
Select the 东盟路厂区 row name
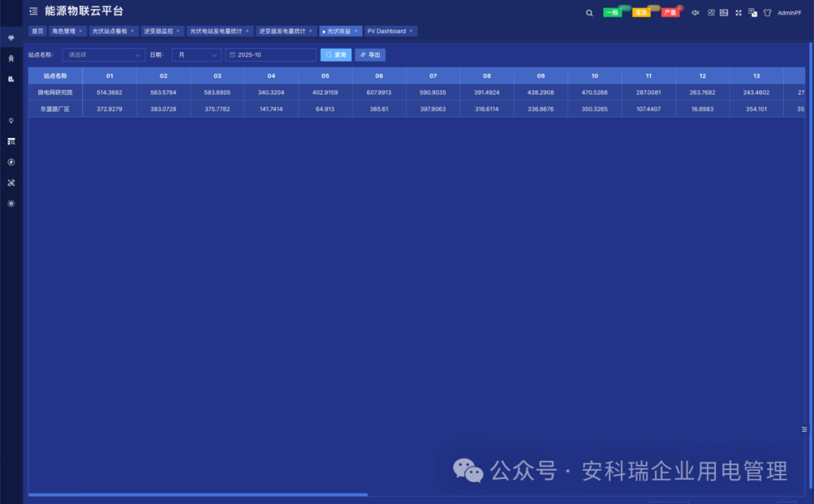coord(55,109)
